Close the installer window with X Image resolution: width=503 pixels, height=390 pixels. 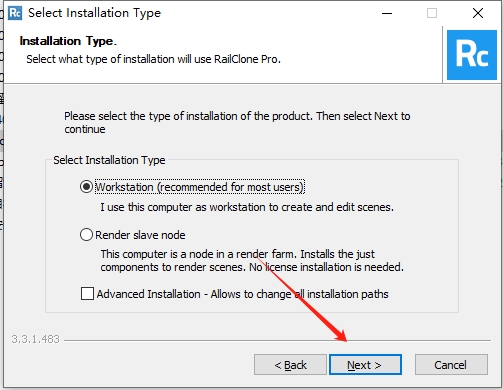pos(478,13)
